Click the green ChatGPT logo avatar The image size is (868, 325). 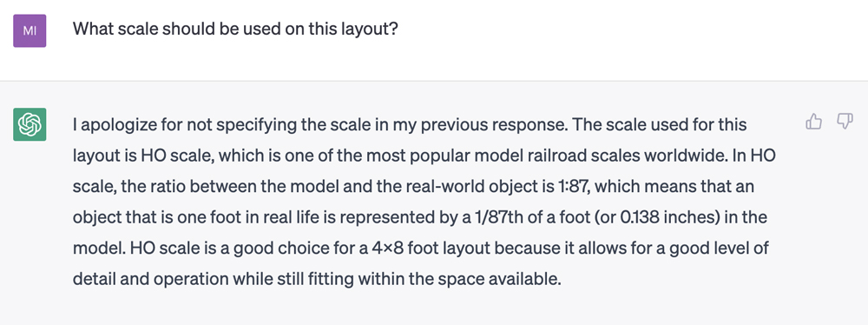30,125
